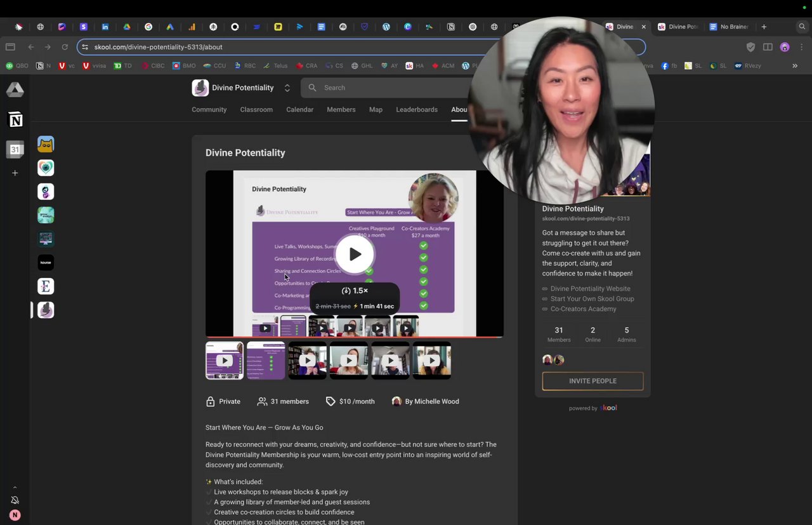
Task: Click the 1.5× playback speed badge
Action: click(355, 291)
